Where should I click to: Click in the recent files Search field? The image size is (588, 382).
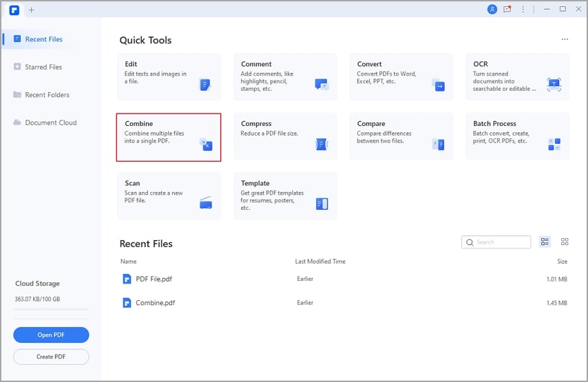pos(496,242)
